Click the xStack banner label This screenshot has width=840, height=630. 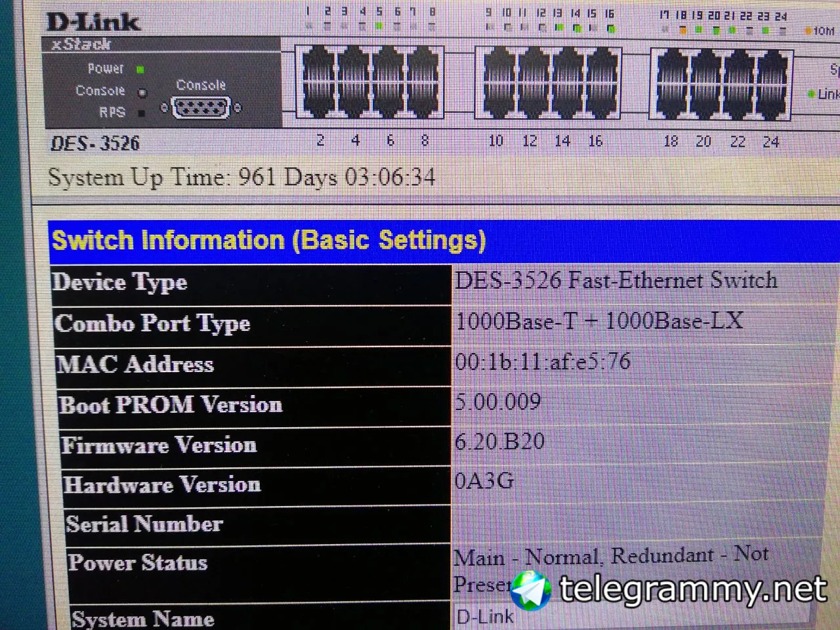click(81, 45)
